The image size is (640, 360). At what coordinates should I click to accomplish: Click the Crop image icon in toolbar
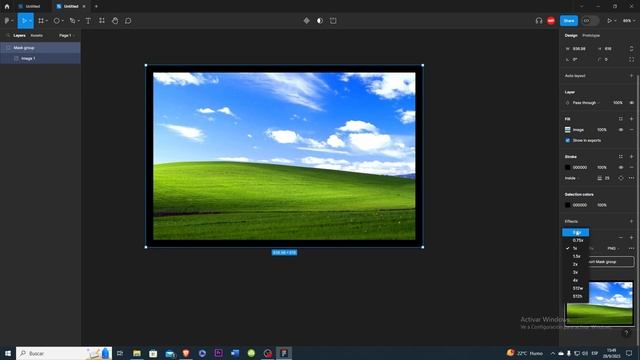333,21
